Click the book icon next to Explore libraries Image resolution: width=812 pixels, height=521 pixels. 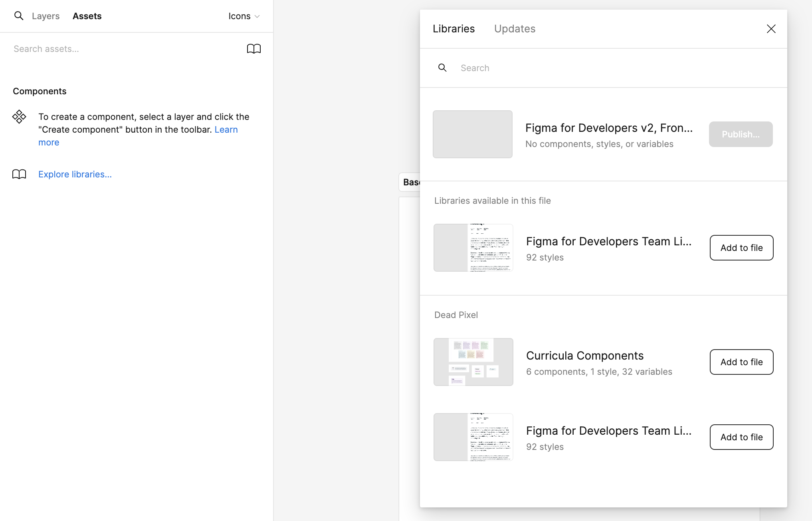click(x=18, y=174)
